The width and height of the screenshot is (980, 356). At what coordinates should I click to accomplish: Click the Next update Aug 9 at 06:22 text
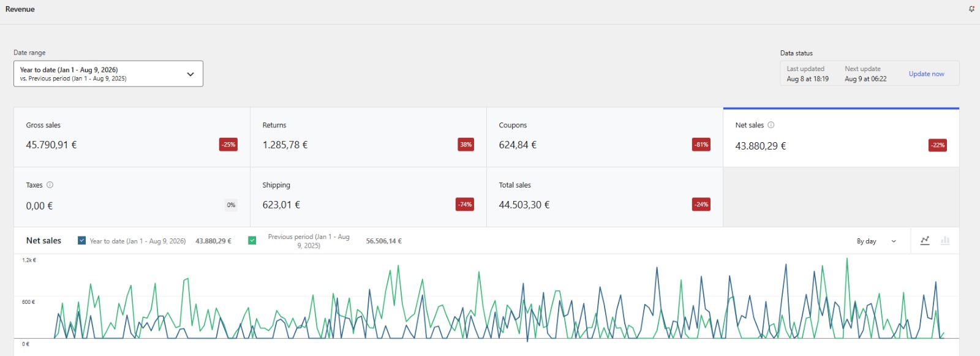pyautogui.click(x=865, y=74)
